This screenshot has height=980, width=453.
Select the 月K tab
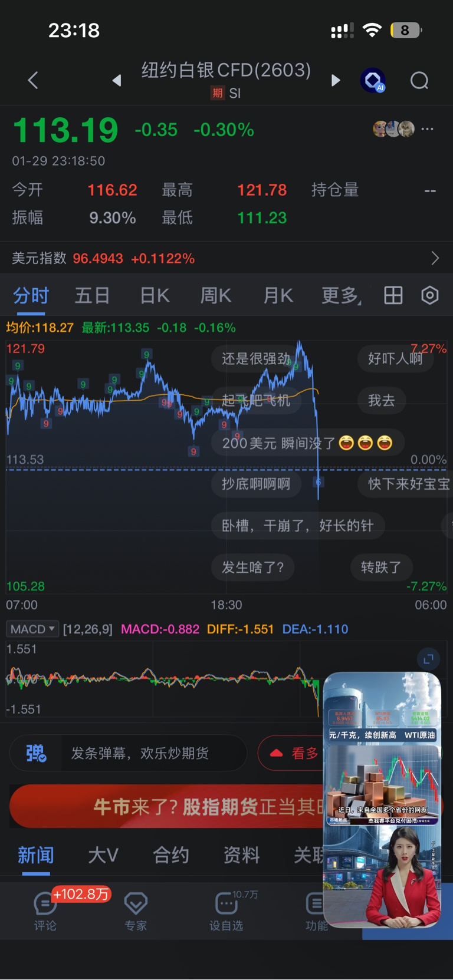(x=278, y=295)
